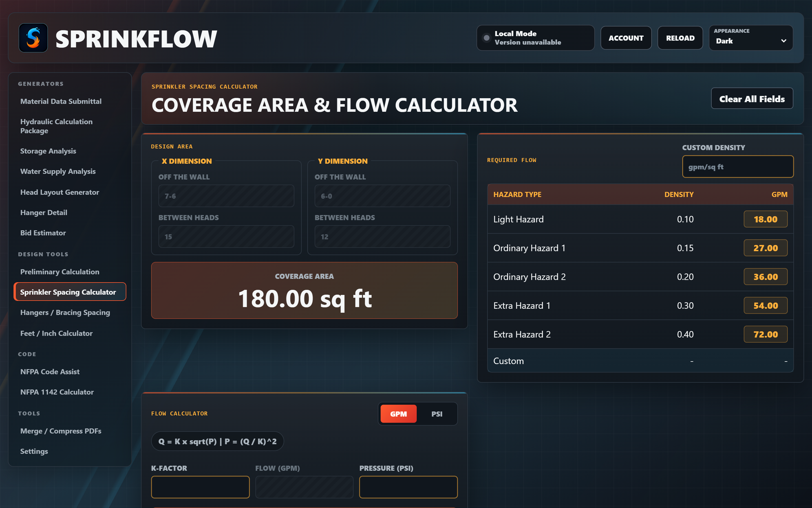
Task: Click the Pressure (PSI) input field
Action: pyautogui.click(x=408, y=487)
